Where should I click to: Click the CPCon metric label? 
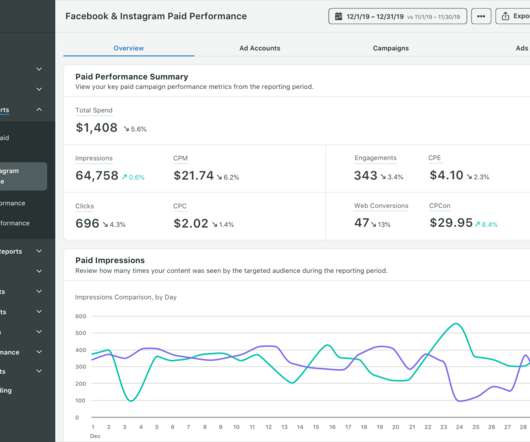tap(439, 205)
